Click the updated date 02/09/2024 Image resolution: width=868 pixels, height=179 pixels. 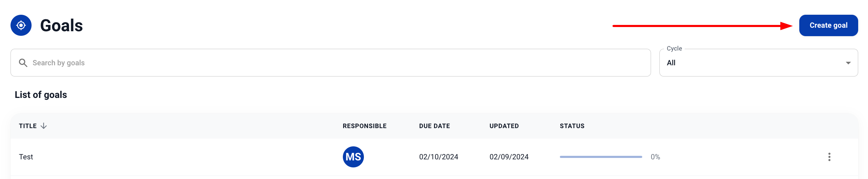pyautogui.click(x=509, y=157)
